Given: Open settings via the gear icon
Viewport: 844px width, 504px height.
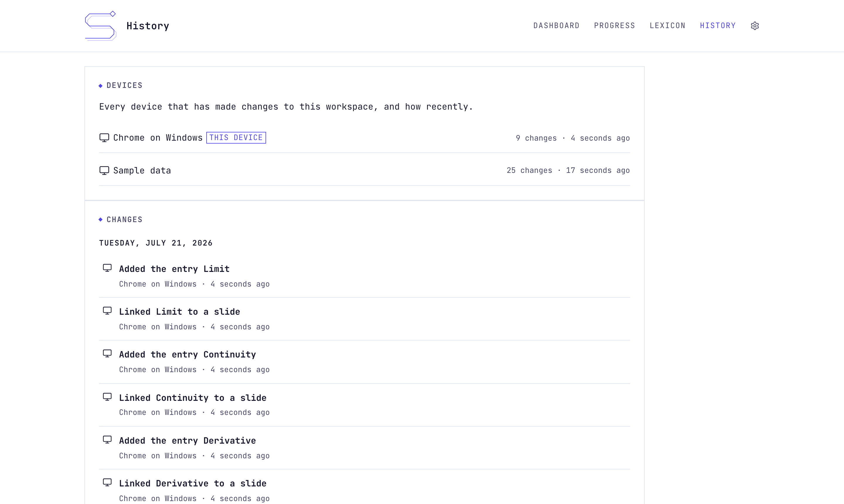Looking at the screenshot, I should (x=755, y=26).
